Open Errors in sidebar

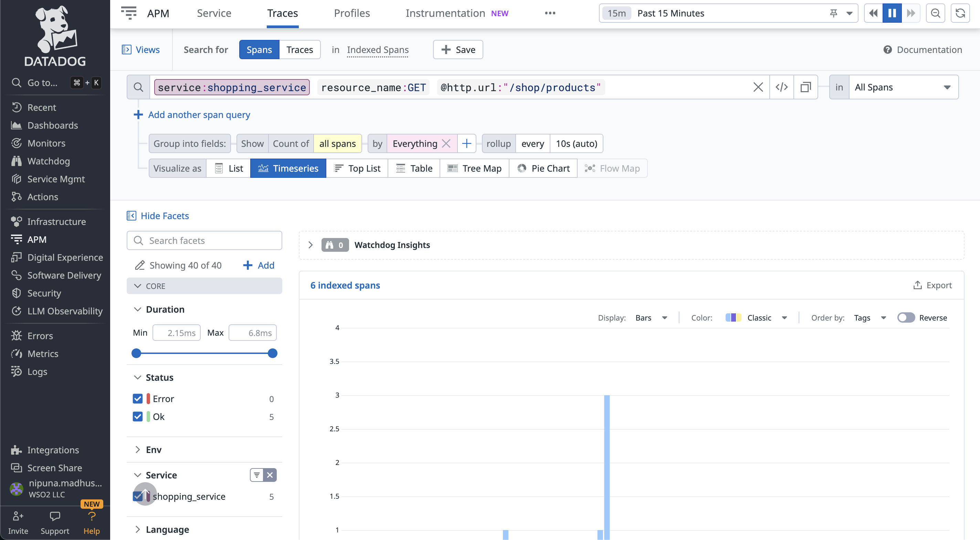click(x=32, y=336)
